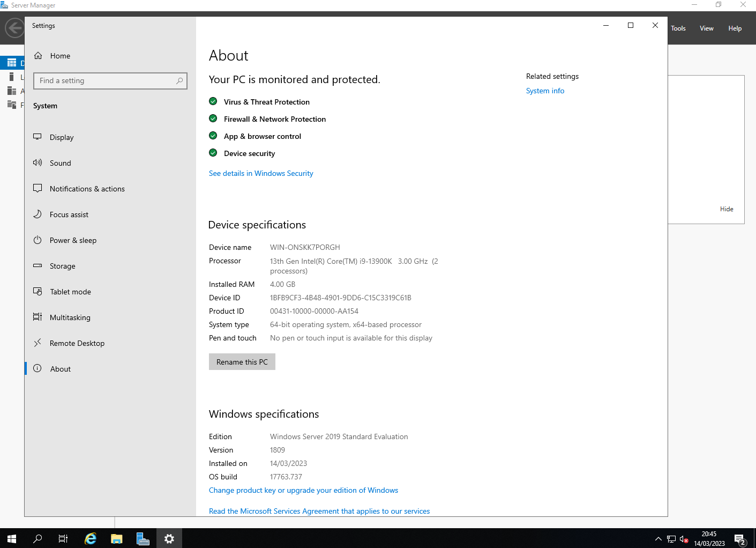Image resolution: width=756 pixels, height=548 pixels.
Task: Go to Notifications & actions settings
Action: click(87, 189)
